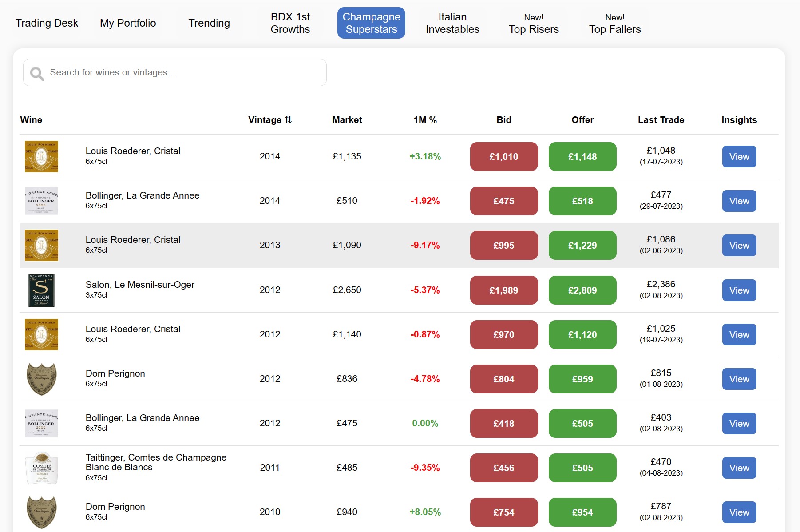Click the -9.35% change value
The width and height of the screenshot is (800, 532).
(425, 468)
